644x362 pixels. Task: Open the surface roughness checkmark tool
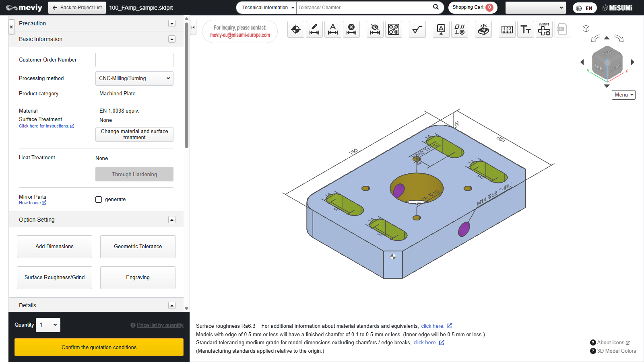click(x=417, y=29)
